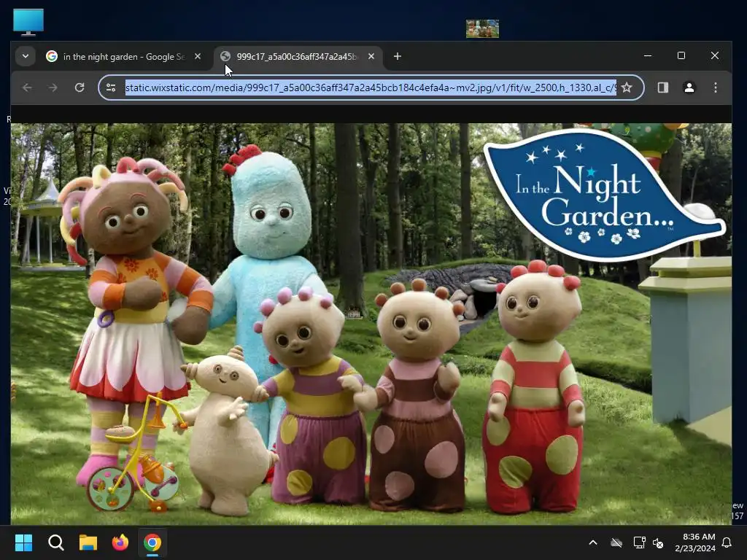Select the image thumbnail on desktop
747x560 pixels.
[x=482, y=28]
